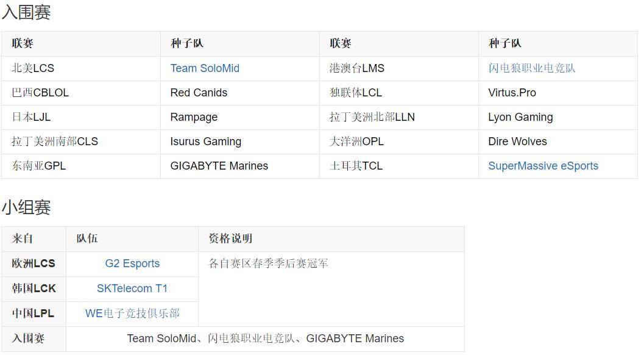Open the SKTelecom T1 team link
Image resolution: width=644 pixels, height=355 pixels.
pyautogui.click(x=132, y=289)
